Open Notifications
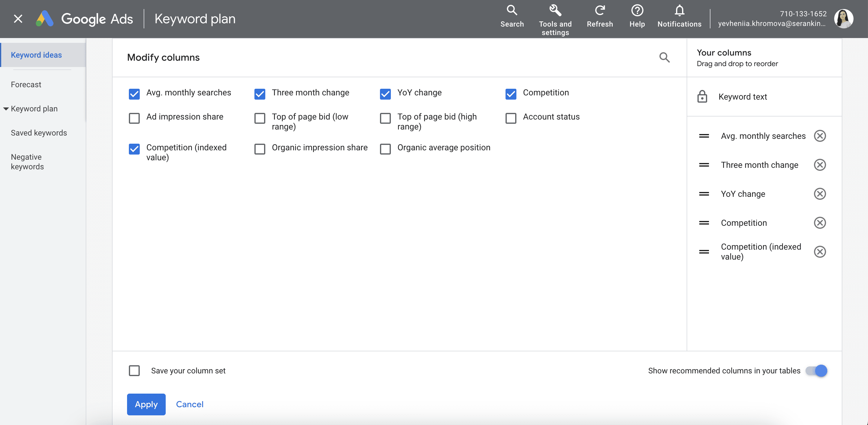This screenshot has width=868, height=425. click(x=679, y=17)
